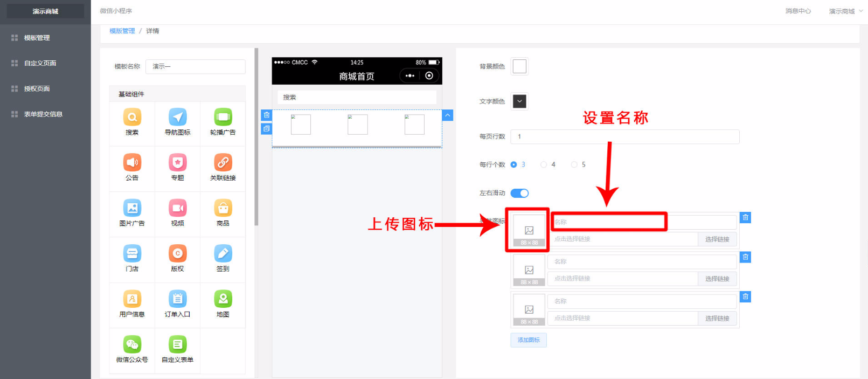Open 消息中心 message center
The height and width of the screenshot is (379, 868).
(798, 11)
